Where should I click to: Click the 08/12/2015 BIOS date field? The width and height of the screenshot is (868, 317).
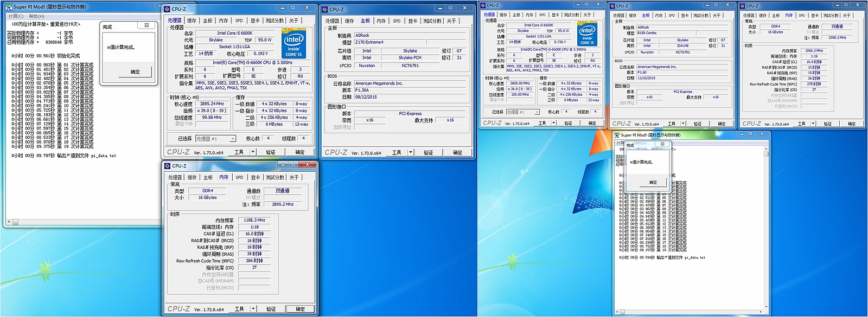pos(411,97)
